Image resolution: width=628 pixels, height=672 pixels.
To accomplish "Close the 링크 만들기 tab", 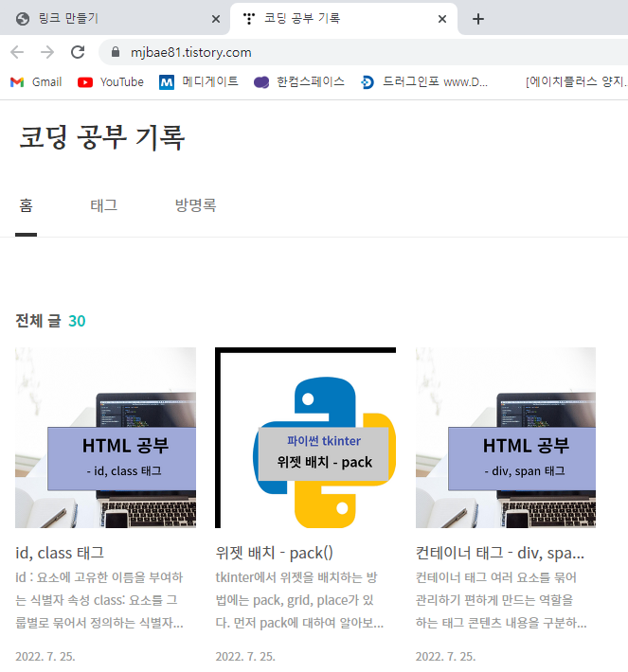I will (x=216, y=19).
